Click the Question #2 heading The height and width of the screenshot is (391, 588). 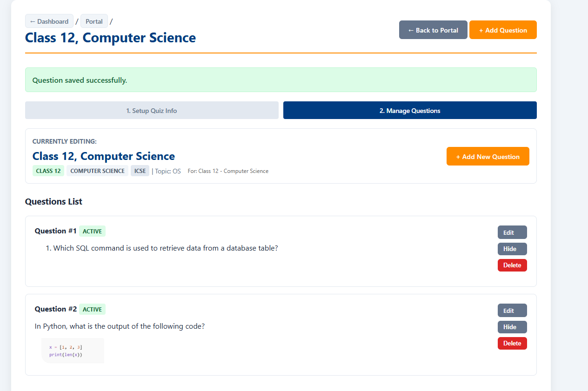click(x=56, y=309)
